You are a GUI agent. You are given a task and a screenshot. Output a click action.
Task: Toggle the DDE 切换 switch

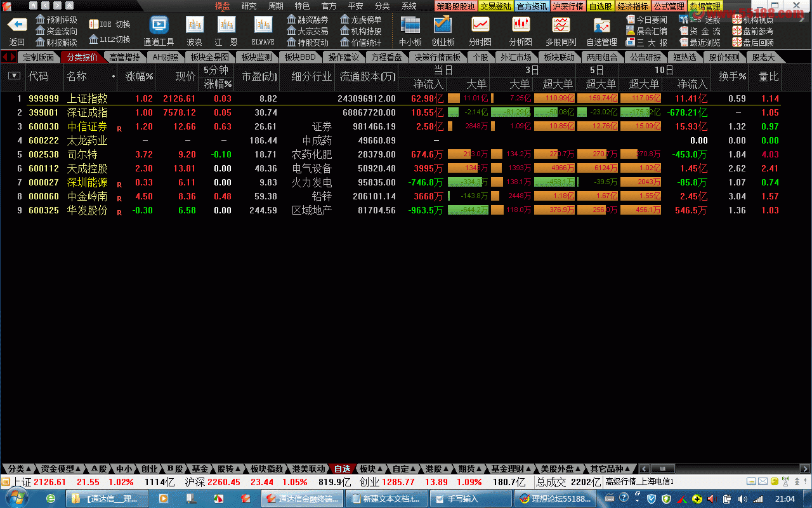(110, 24)
